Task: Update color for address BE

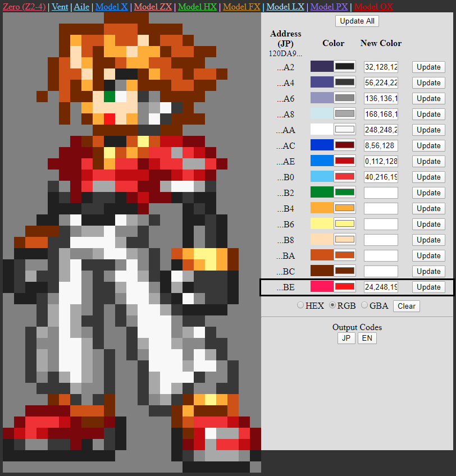Action: pyautogui.click(x=428, y=287)
